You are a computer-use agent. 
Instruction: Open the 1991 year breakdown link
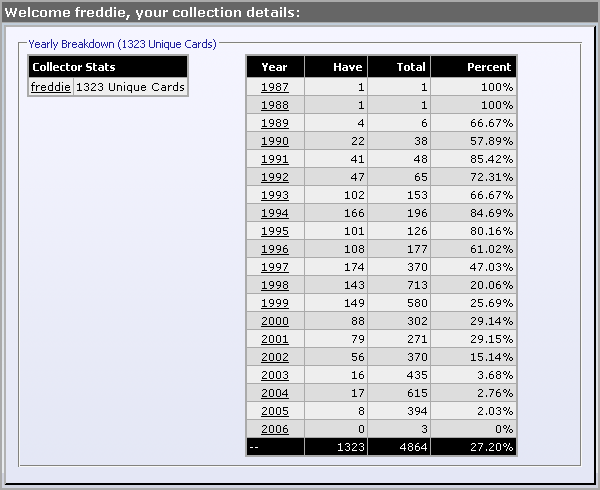[274, 159]
